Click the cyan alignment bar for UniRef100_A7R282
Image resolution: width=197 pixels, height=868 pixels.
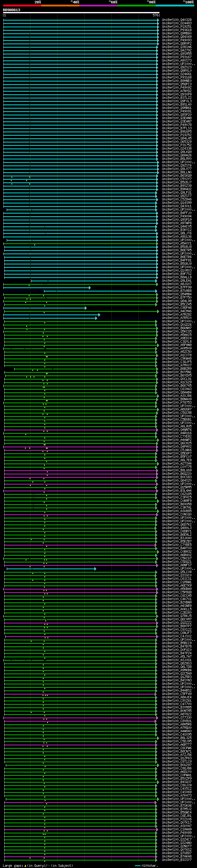point(52,315)
